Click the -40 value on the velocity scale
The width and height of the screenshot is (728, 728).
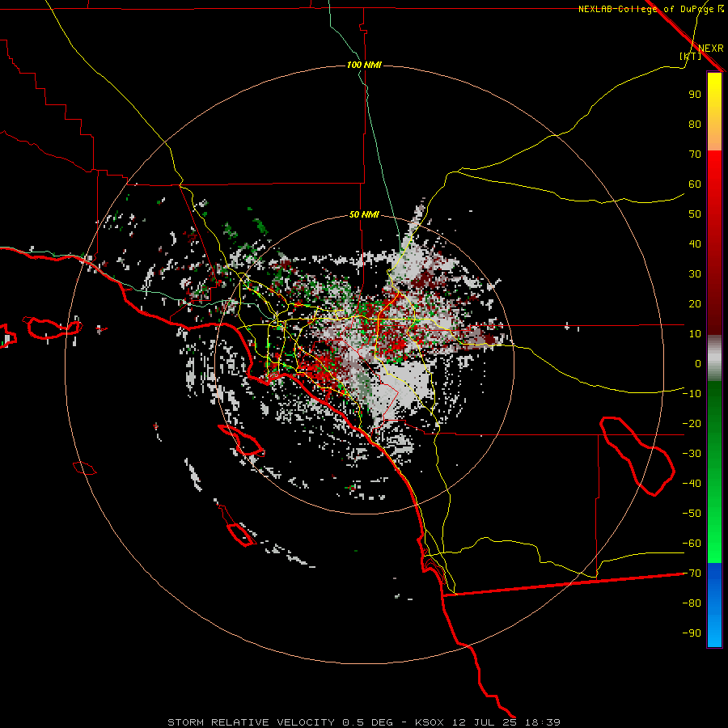[x=692, y=484]
